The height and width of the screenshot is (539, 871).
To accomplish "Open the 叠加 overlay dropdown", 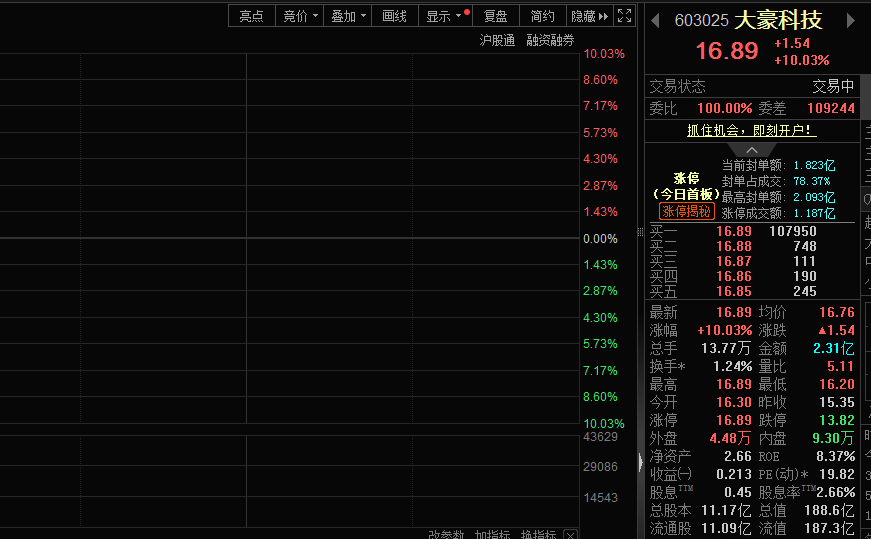I will click(349, 16).
